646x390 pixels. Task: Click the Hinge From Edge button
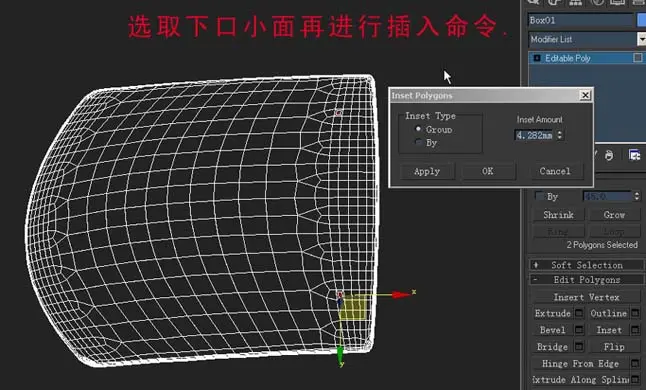[x=580, y=364]
